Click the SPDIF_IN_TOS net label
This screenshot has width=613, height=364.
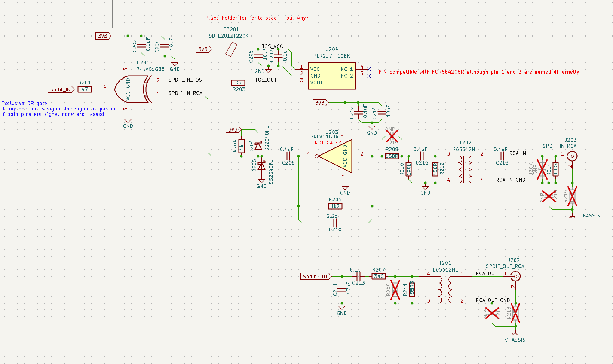pos(185,80)
